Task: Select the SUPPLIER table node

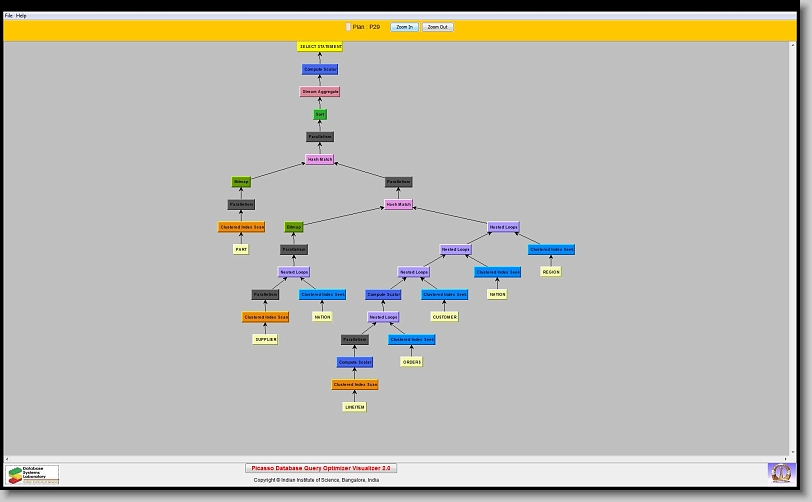Action: 265,339
